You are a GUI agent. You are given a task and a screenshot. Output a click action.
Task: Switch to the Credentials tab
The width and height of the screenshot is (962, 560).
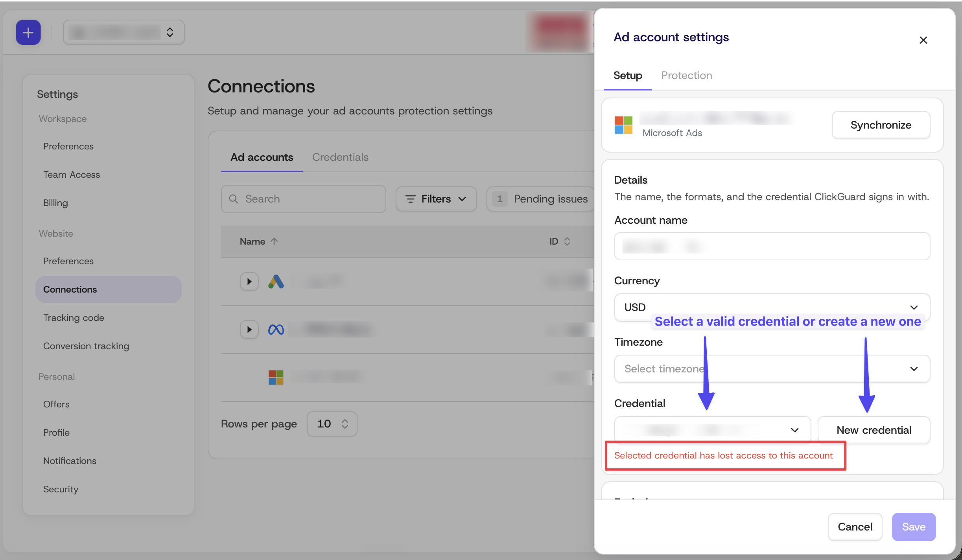tap(340, 157)
